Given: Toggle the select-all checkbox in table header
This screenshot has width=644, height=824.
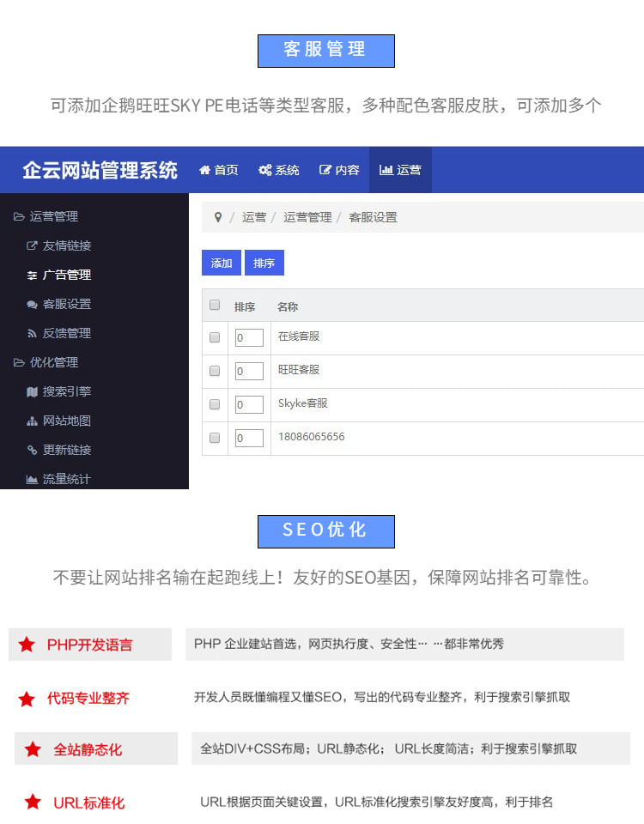Looking at the screenshot, I should pos(215,305).
